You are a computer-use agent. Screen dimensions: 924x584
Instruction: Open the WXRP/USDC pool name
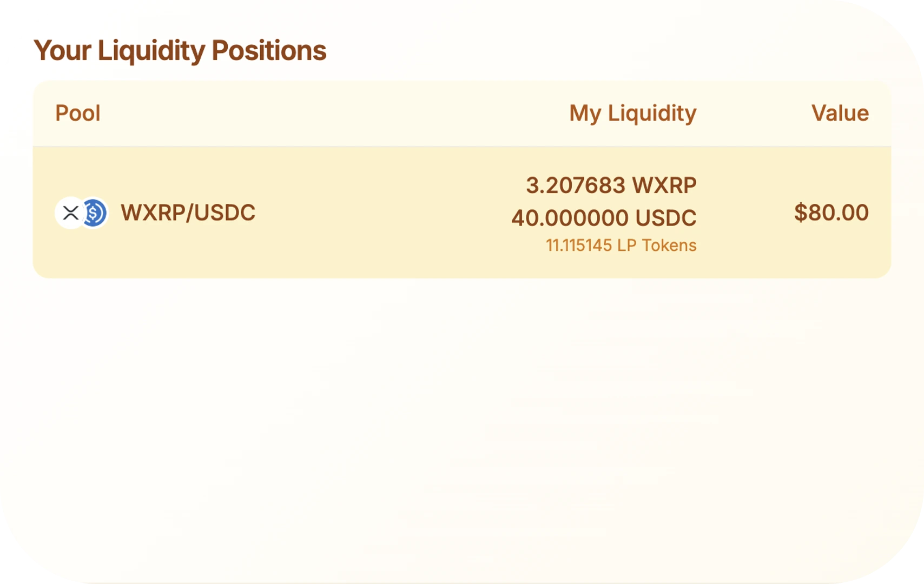click(x=188, y=213)
